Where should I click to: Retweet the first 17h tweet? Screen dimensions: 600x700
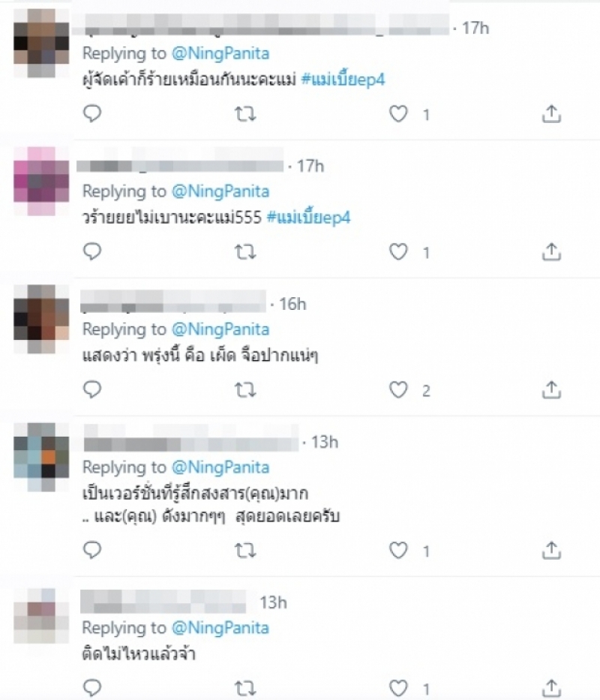[245, 114]
